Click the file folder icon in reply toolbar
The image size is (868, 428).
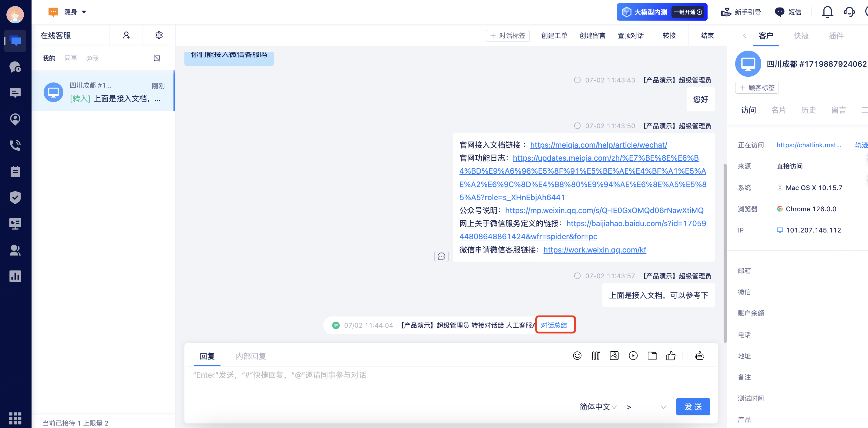tap(652, 356)
